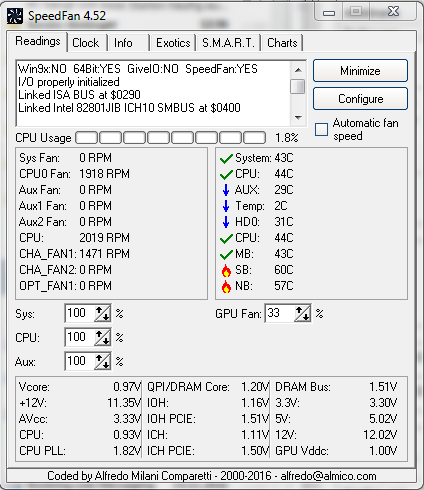Click the QPI/DRAM Core 1.20V reading
Screen dimensions: 424x490
coord(208,387)
